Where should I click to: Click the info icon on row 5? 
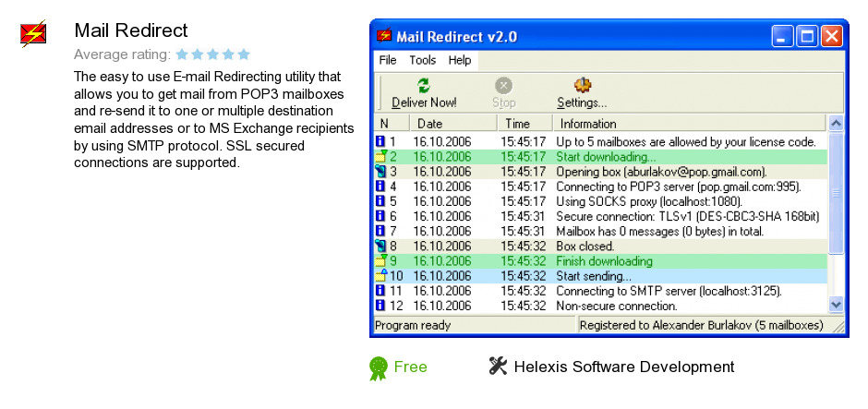380,201
